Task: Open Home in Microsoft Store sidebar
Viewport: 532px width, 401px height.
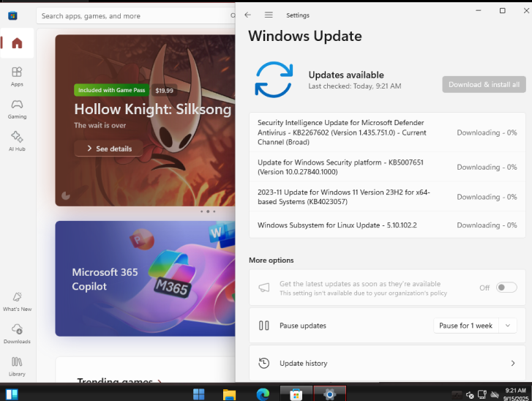Action: tap(17, 43)
